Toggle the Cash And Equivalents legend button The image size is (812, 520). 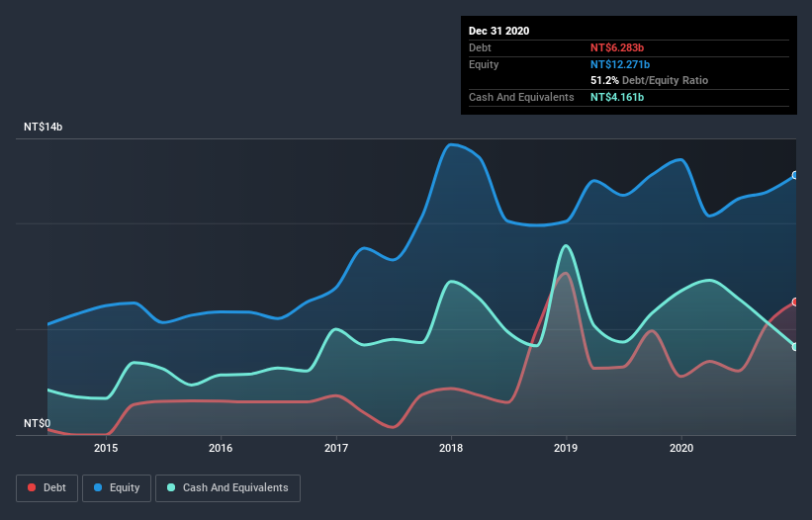(227, 488)
